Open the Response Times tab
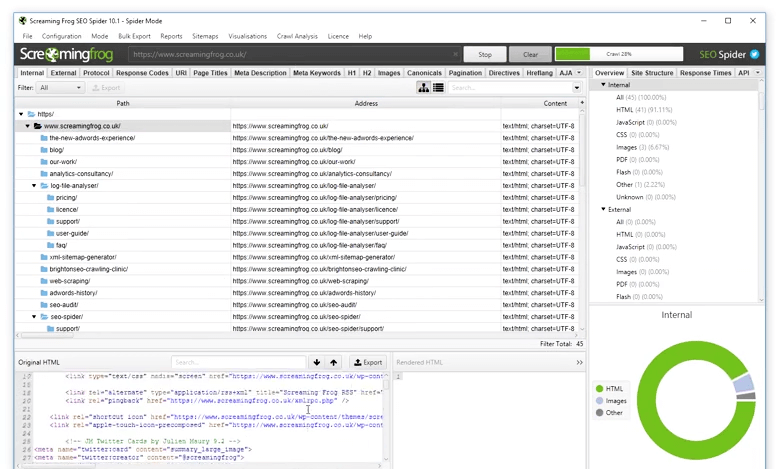 705,73
